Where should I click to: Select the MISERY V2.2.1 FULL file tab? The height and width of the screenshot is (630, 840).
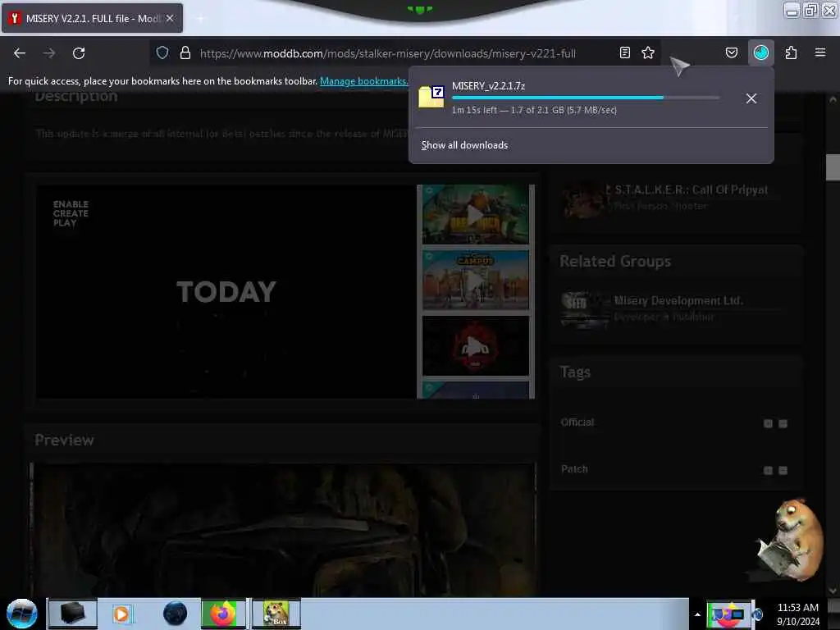pyautogui.click(x=92, y=18)
